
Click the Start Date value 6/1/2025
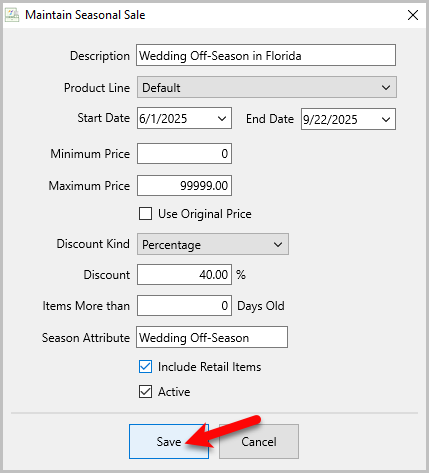pos(163,119)
